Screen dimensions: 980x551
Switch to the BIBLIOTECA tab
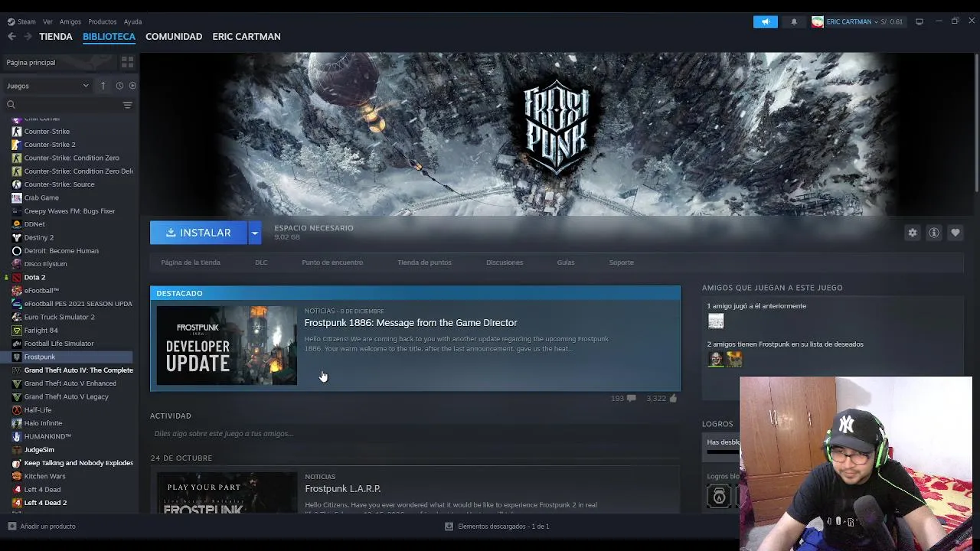(x=109, y=36)
